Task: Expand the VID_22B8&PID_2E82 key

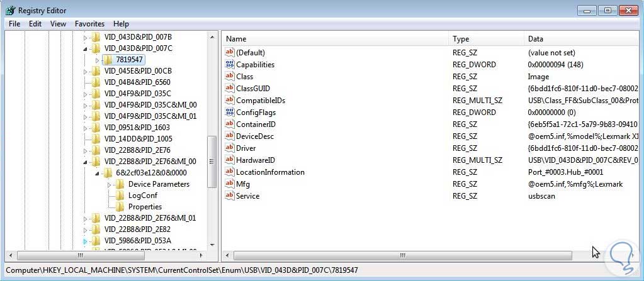Action: (86, 229)
